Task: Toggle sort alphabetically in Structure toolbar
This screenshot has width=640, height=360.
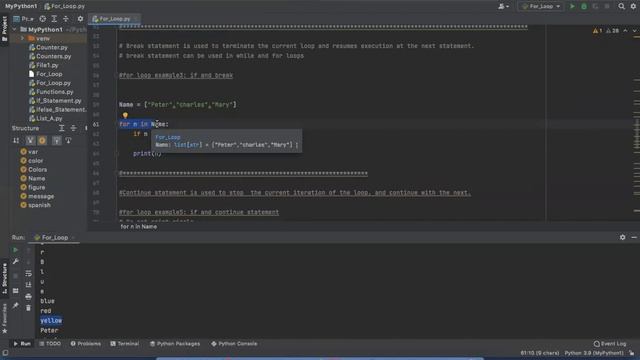Action: pos(16,140)
